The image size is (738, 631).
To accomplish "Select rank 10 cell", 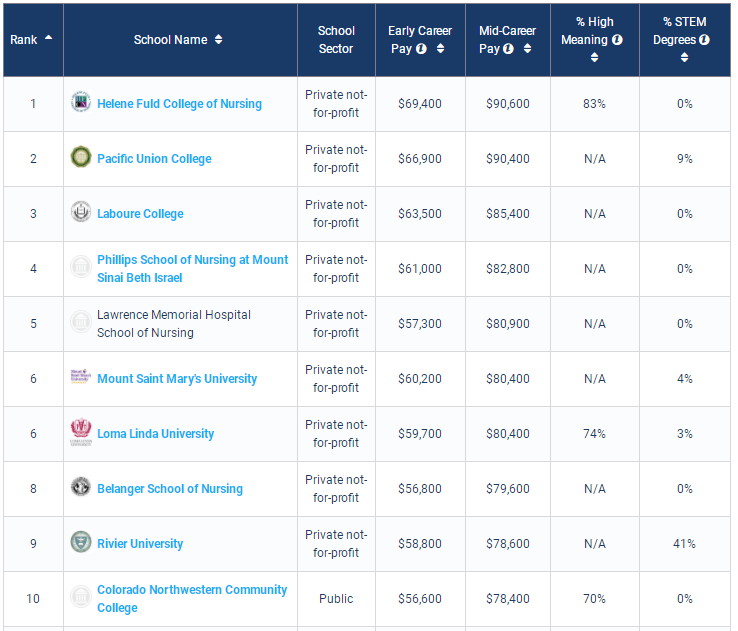I will point(33,599).
